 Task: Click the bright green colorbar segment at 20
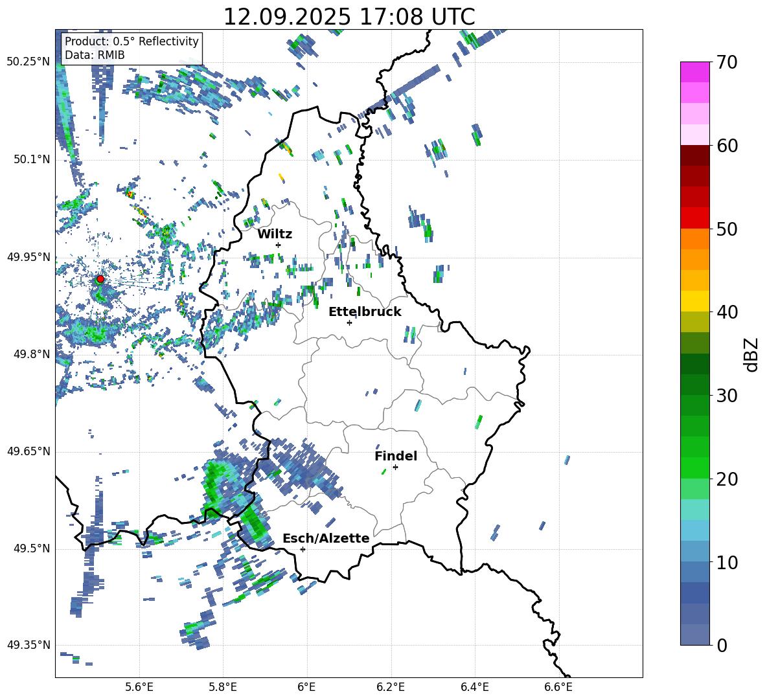coord(694,468)
